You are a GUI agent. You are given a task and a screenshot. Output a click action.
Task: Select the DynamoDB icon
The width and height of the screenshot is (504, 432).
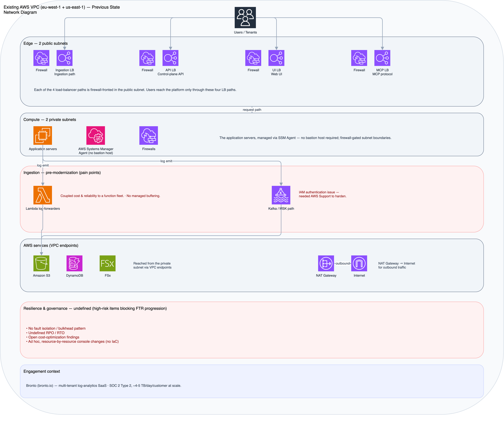74,263
